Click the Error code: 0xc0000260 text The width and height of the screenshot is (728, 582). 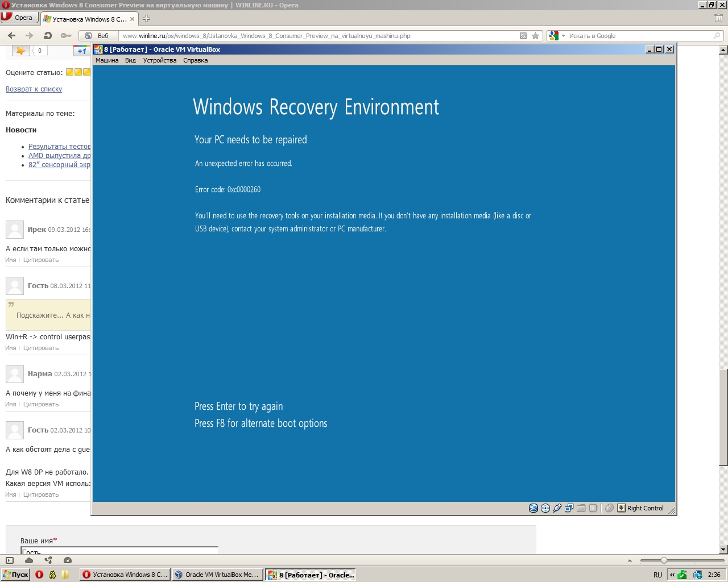(x=227, y=189)
